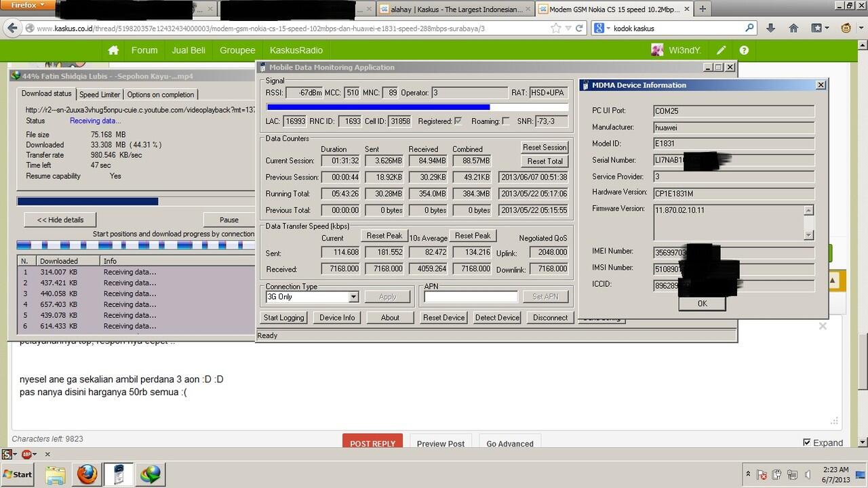Select the Download status tab
Viewport: 868px width, 488px height.
(x=46, y=94)
